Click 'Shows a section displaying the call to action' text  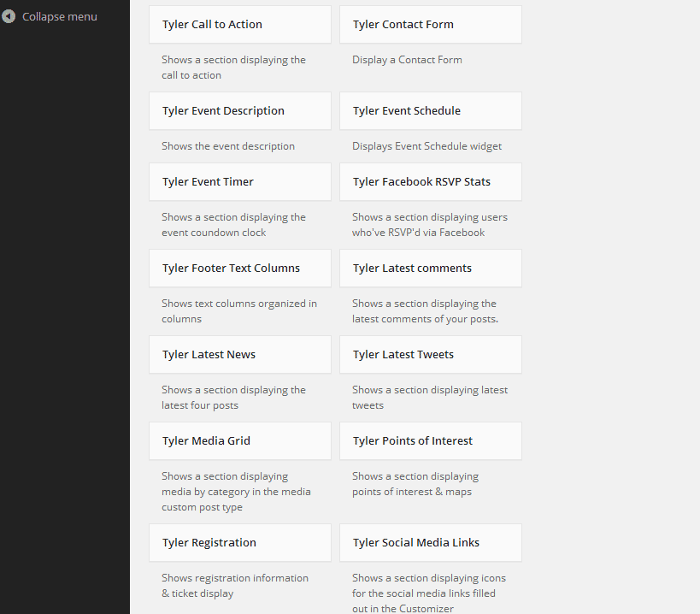point(233,68)
